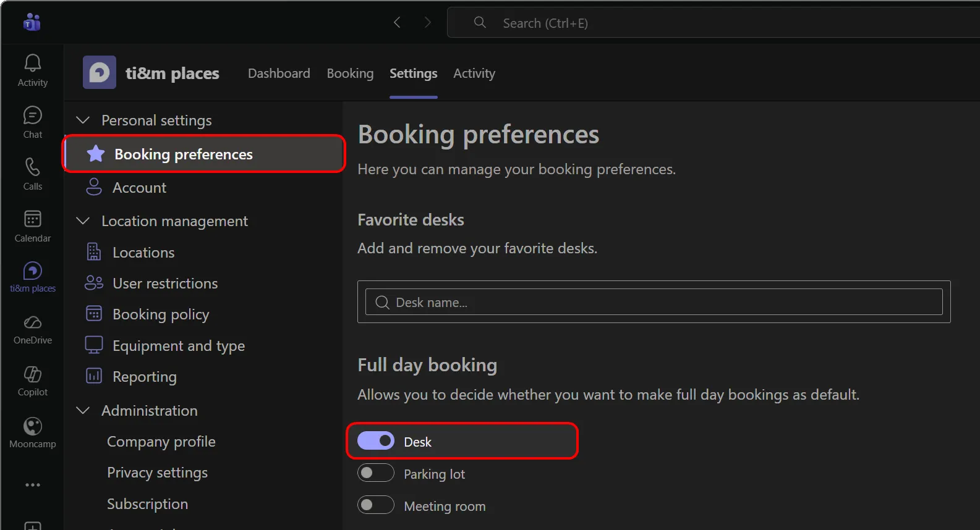Go back with the left arrow
The width and height of the screenshot is (980, 530).
pyautogui.click(x=397, y=23)
